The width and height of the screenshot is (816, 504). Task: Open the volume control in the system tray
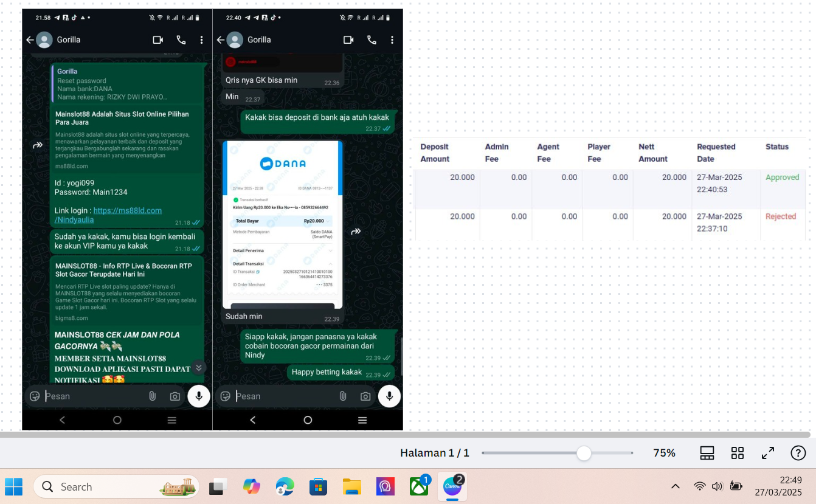(717, 486)
